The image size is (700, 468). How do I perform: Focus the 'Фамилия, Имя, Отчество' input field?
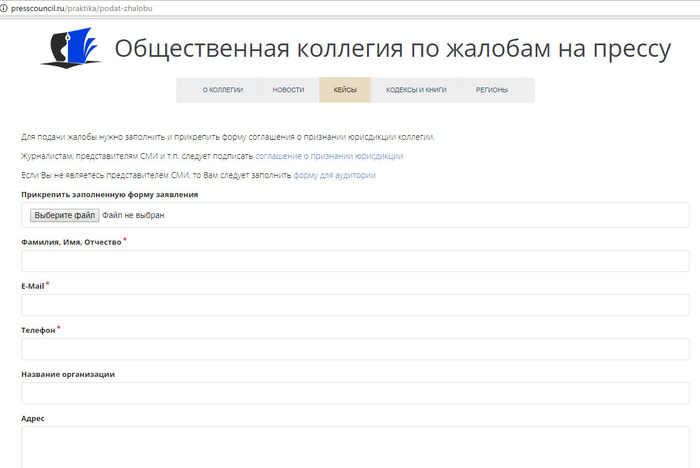tap(355, 261)
